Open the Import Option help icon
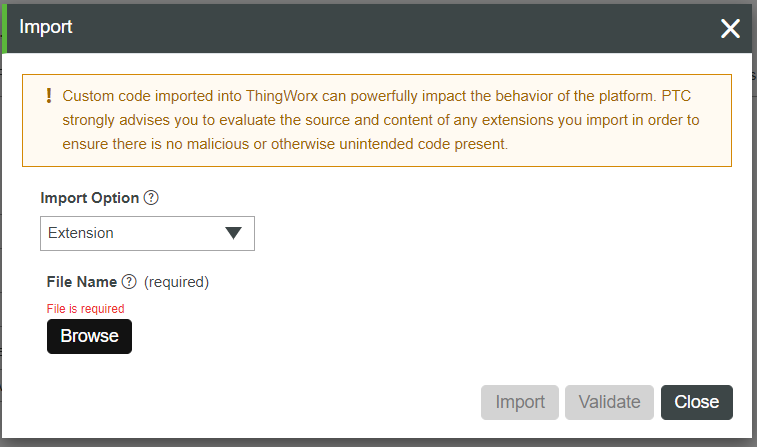This screenshot has width=757, height=447. pyautogui.click(x=151, y=198)
